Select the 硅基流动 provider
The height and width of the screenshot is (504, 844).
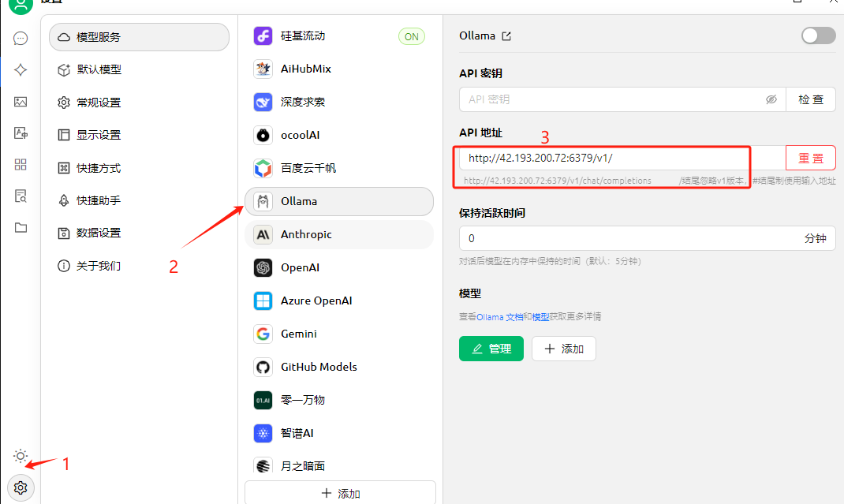[339, 36]
